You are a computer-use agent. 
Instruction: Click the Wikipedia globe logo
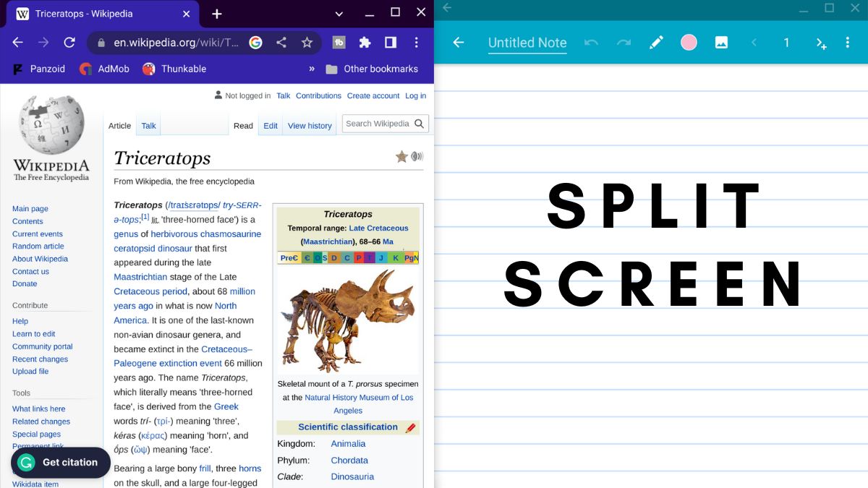[x=51, y=124]
